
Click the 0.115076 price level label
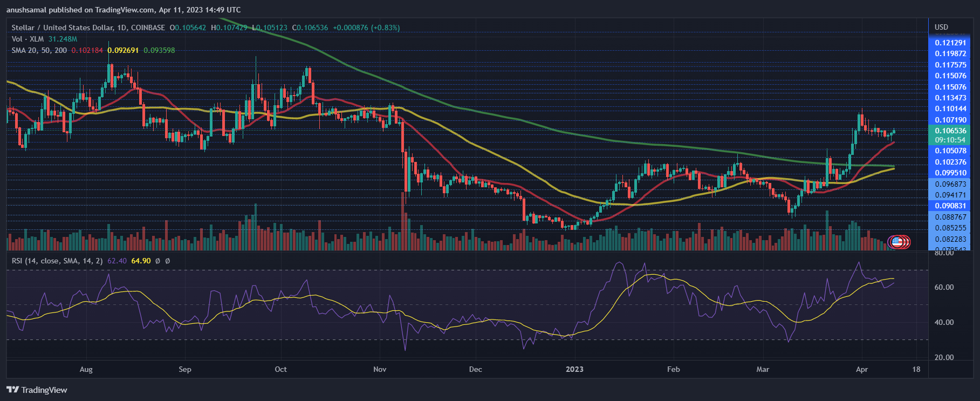(x=950, y=76)
